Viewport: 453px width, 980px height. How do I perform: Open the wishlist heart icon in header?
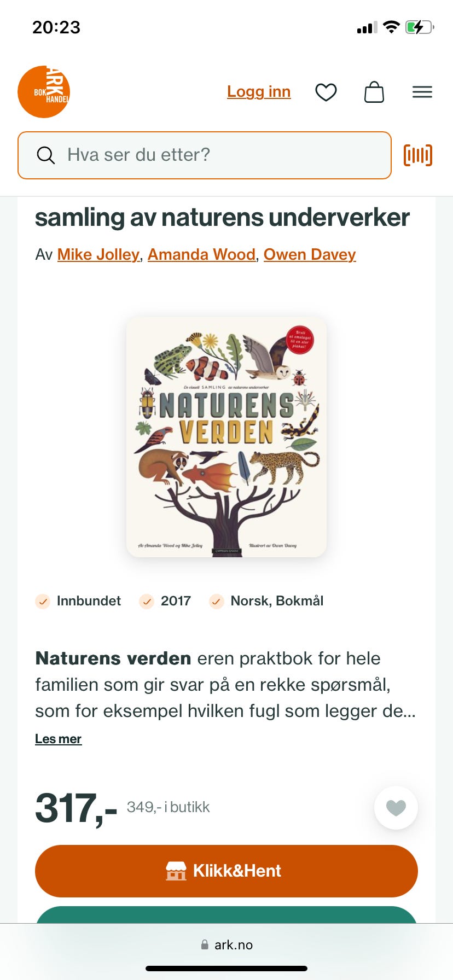(x=326, y=92)
